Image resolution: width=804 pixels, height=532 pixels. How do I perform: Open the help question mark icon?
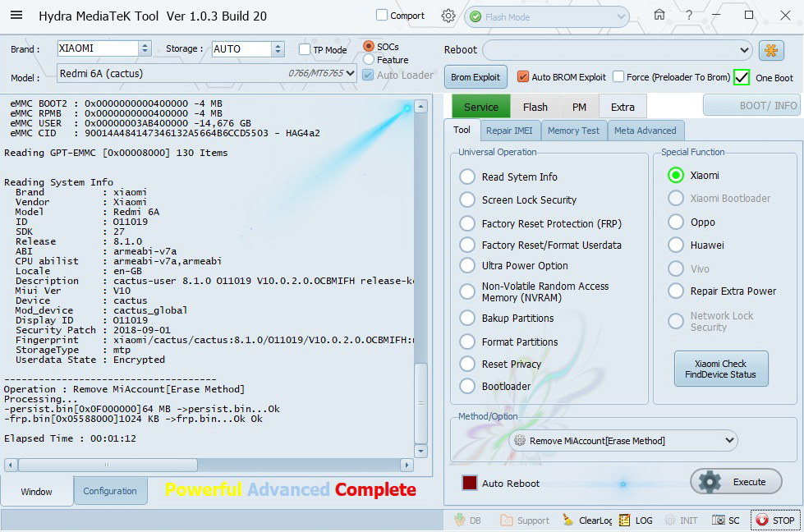[x=689, y=16]
